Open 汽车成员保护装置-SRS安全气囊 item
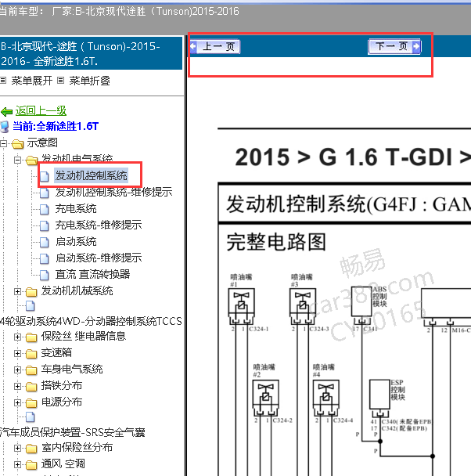Viewport: 471px width, 476px height. coord(72,432)
